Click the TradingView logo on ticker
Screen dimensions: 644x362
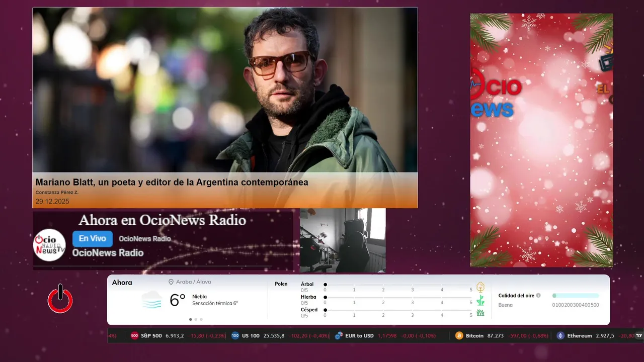point(639,336)
